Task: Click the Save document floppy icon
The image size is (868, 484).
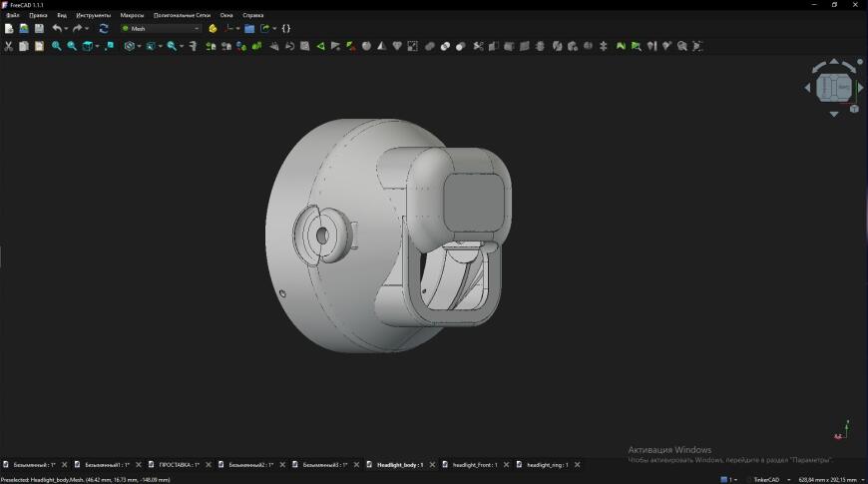Action: tap(39, 28)
